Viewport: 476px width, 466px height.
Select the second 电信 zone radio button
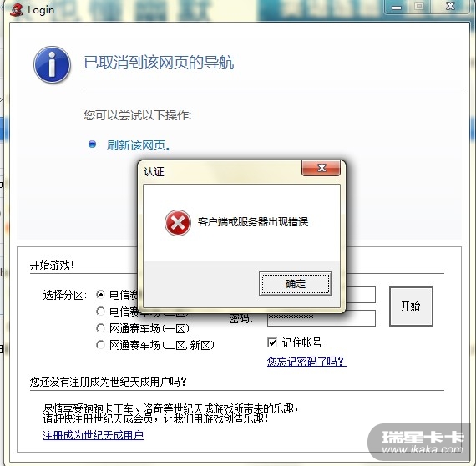coord(100,312)
